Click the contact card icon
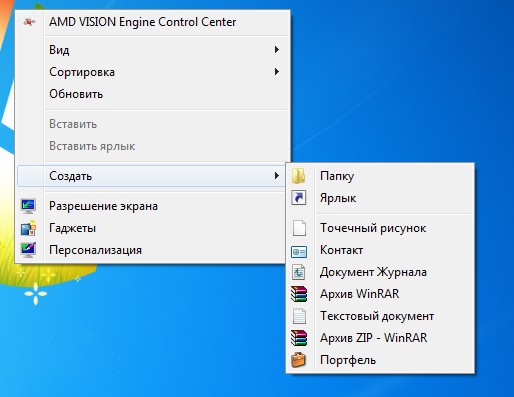The width and height of the screenshot is (514, 397). [299, 252]
